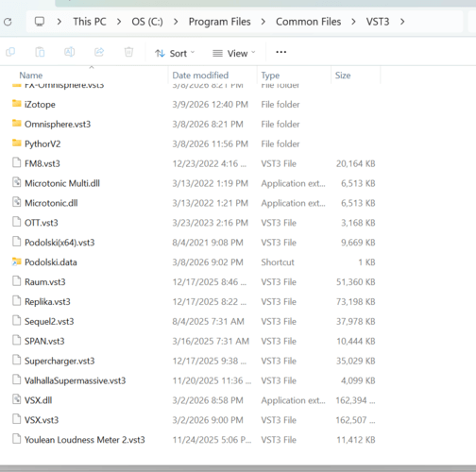Click date 3/2/2026 9:00 PM
The height and width of the screenshot is (472, 476).
point(208,420)
